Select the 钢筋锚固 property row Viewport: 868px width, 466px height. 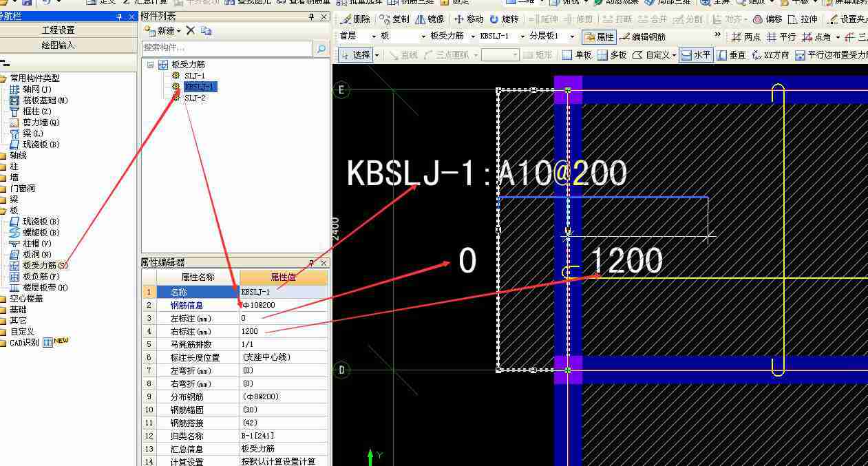coord(235,410)
